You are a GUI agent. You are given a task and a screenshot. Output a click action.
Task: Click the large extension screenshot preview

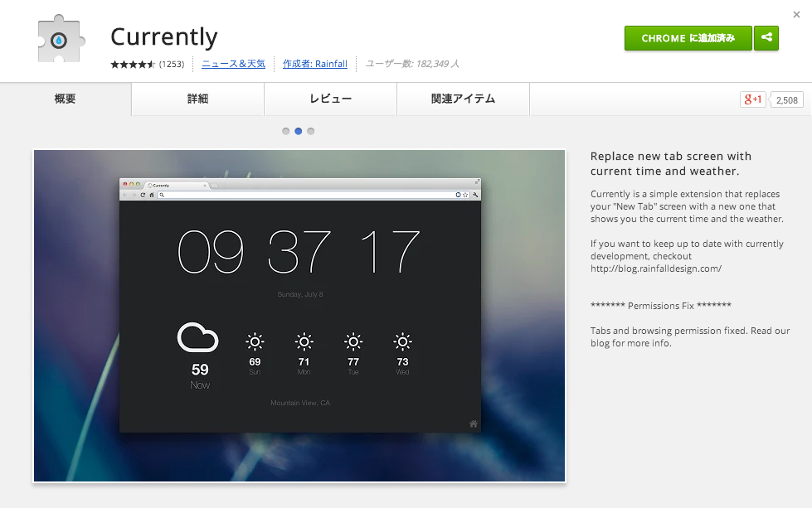point(299,316)
